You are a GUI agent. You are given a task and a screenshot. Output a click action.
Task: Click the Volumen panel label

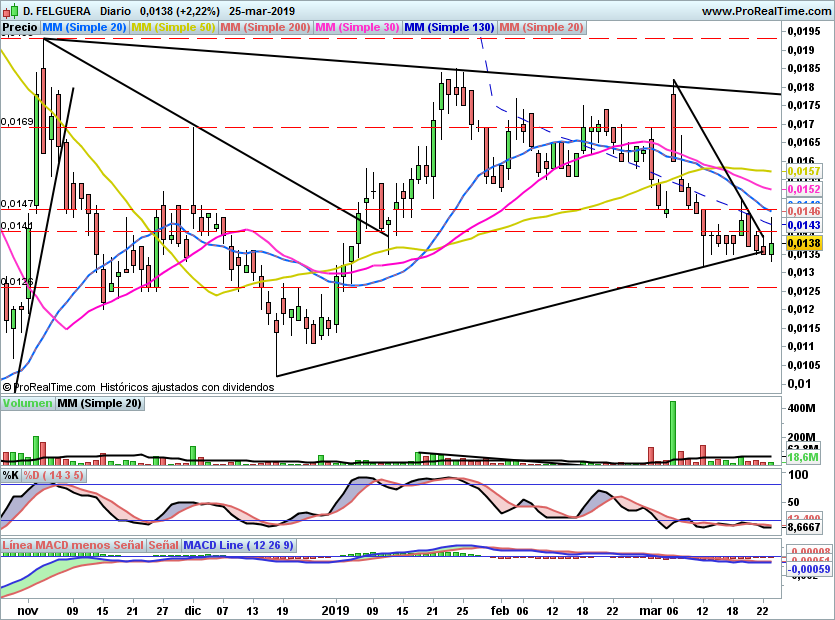pos(27,403)
